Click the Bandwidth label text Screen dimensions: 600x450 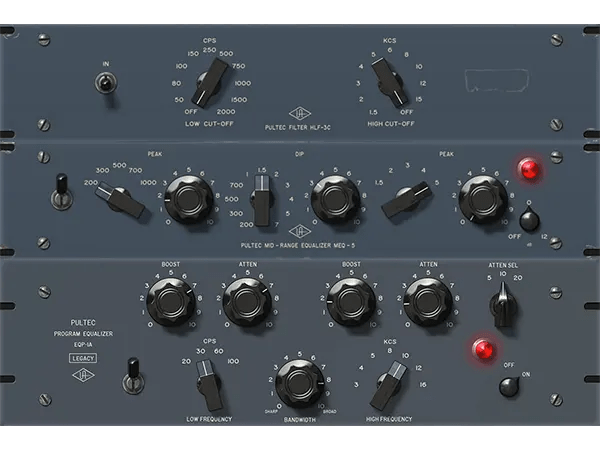300,420
